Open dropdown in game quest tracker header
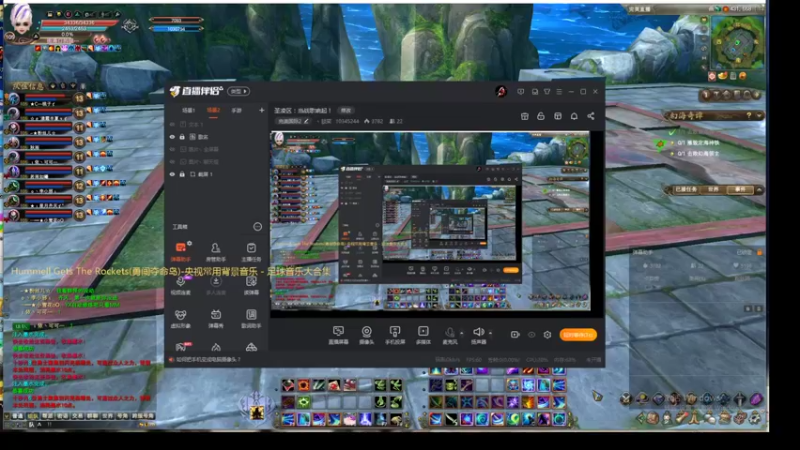Screen dimensions: 800x450 point(760,116)
